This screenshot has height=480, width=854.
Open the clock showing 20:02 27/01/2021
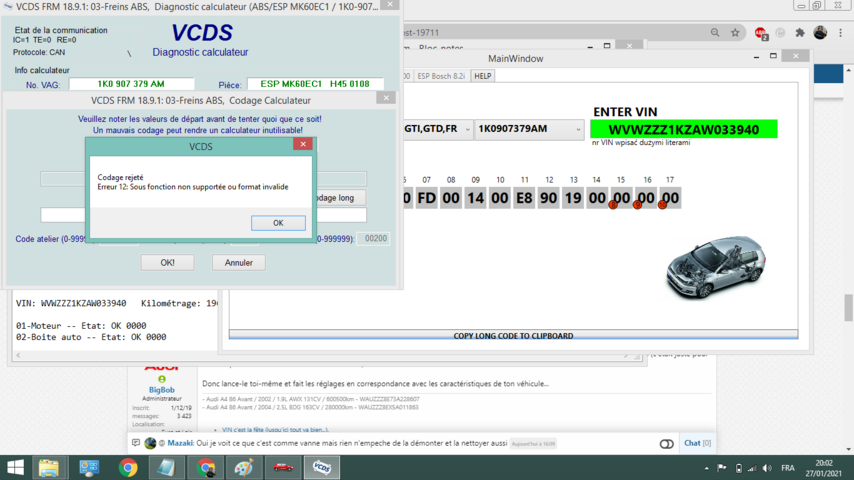click(824, 468)
